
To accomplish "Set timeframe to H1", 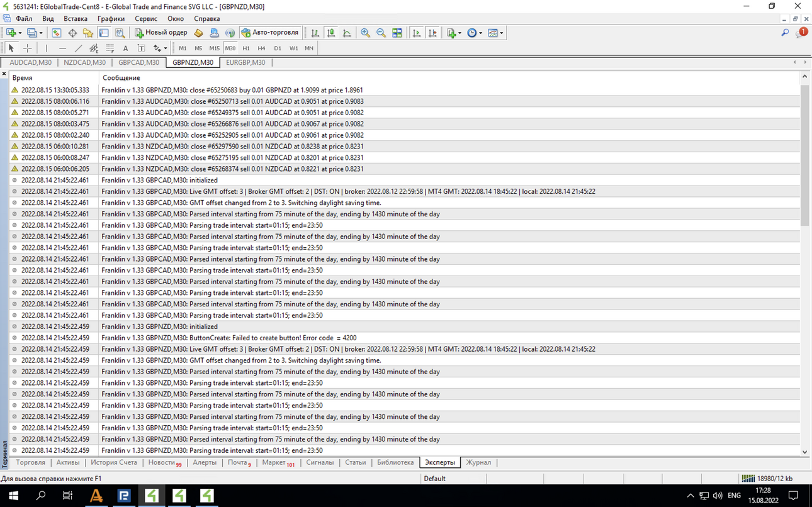I will coord(246,48).
